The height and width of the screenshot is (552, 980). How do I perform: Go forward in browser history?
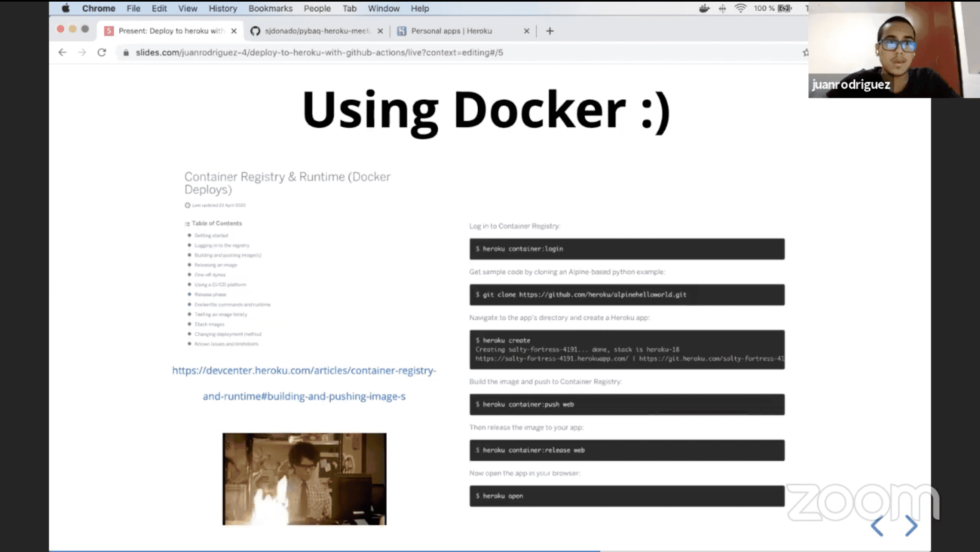click(82, 52)
